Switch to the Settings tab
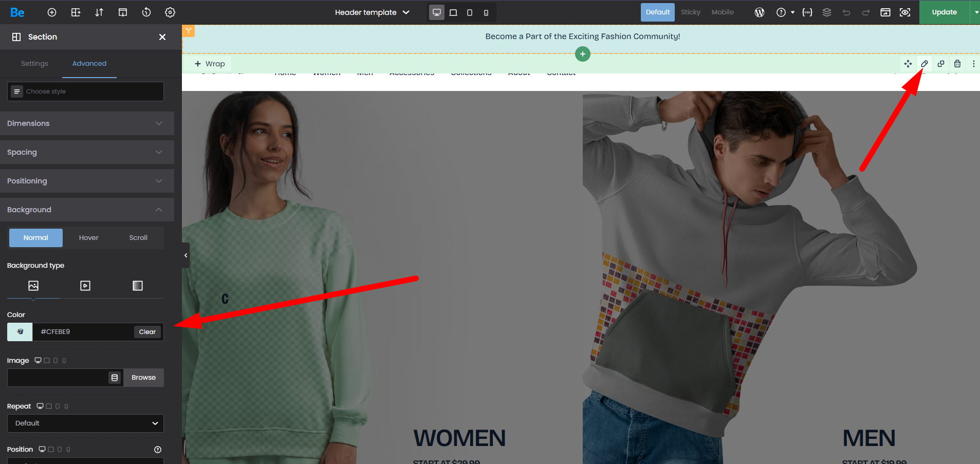This screenshot has height=464, width=980. click(x=34, y=64)
